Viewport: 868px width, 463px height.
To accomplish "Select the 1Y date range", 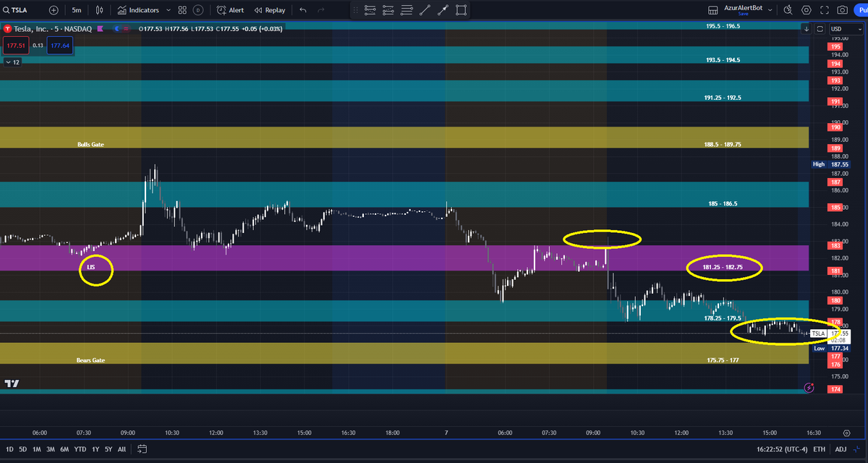I will (x=95, y=449).
